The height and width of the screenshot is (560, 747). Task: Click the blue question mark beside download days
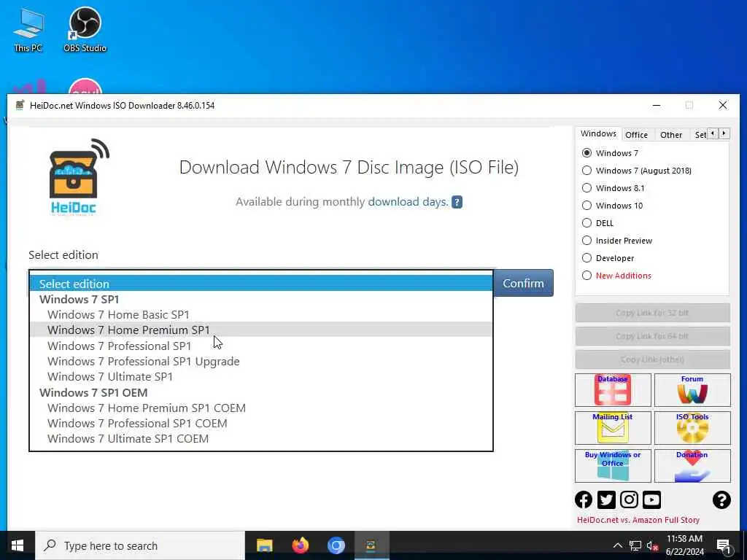click(x=457, y=202)
